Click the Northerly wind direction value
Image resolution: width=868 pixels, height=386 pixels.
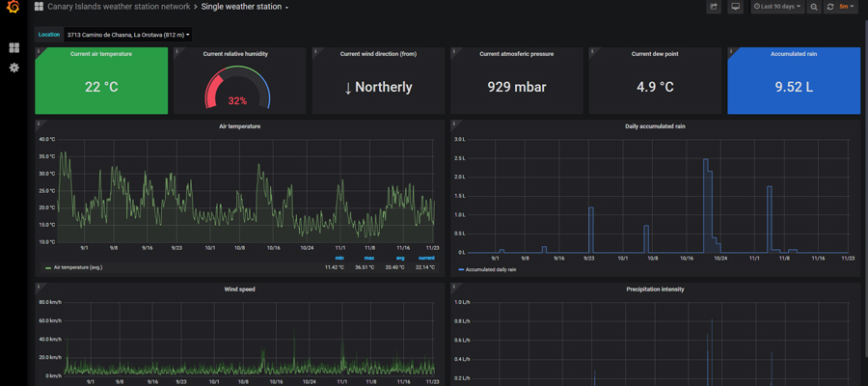[378, 87]
